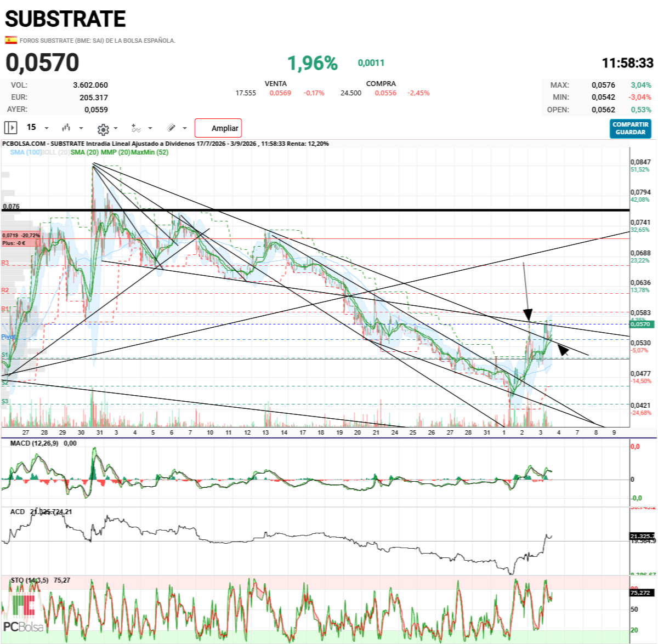Select the drawing pencil tool icon
658x644 pixels.
pos(171,128)
